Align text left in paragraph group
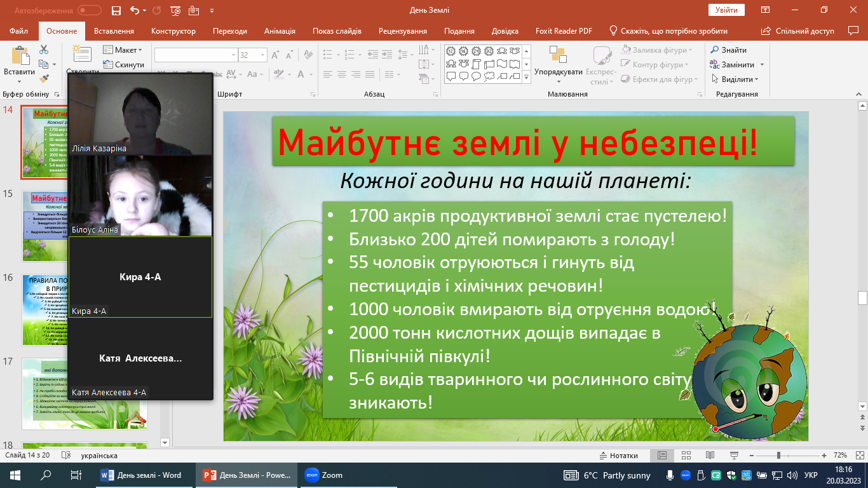Image resolution: width=868 pixels, height=488 pixels. point(327,74)
